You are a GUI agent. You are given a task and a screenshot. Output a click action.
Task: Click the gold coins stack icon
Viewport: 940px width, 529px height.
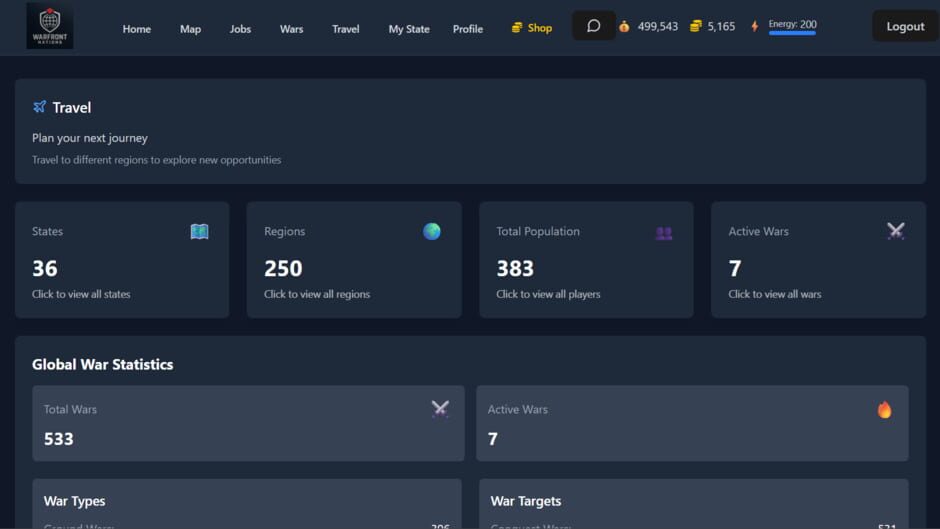pyautogui.click(x=695, y=27)
